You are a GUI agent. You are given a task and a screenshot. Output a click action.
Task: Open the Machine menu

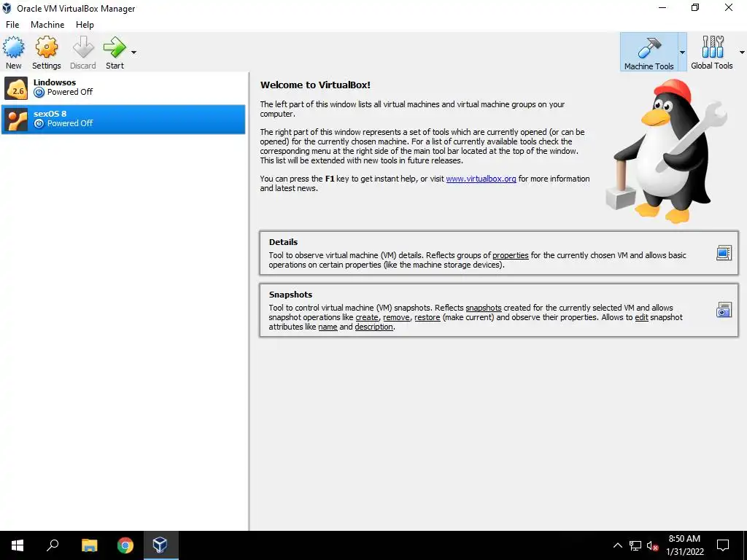tap(47, 25)
